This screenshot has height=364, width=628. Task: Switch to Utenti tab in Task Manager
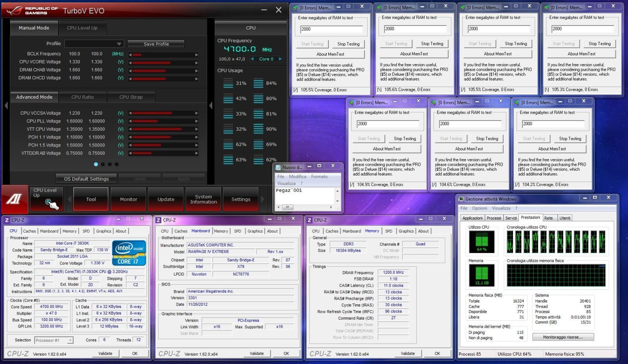[565, 218]
